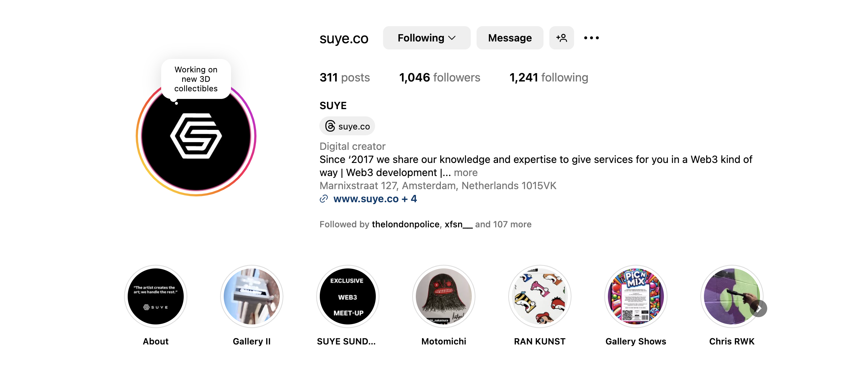Image resolution: width=868 pixels, height=371 pixels.
Task: Open the xfsn__ follower profile
Action: point(458,224)
